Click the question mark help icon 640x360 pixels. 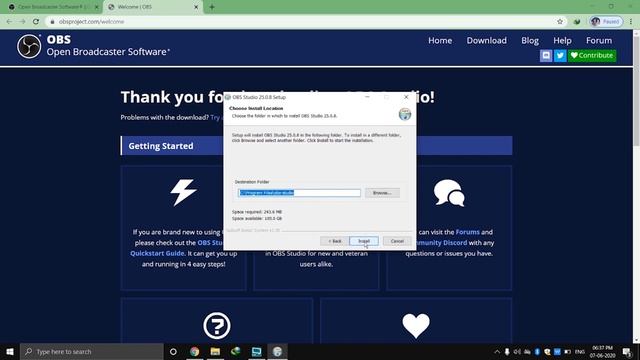pos(217,326)
